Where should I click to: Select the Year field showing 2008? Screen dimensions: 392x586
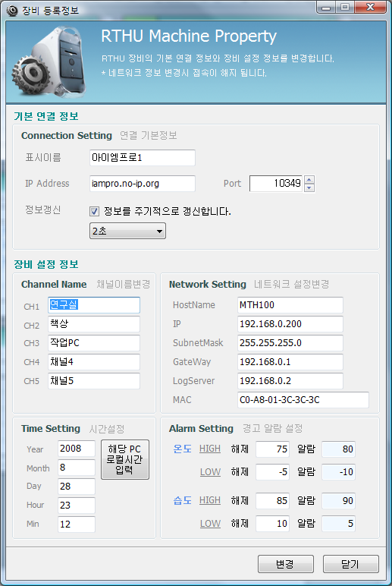(x=77, y=449)
